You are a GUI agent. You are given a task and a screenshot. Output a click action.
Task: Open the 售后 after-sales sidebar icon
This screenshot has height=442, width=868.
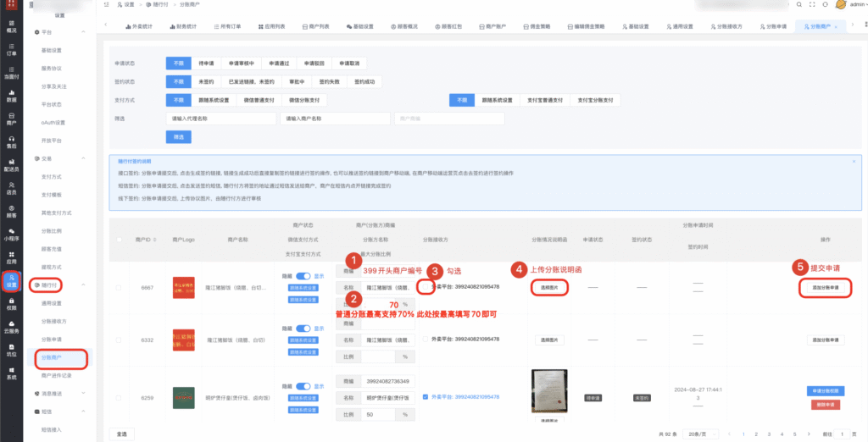coord(11,142)
